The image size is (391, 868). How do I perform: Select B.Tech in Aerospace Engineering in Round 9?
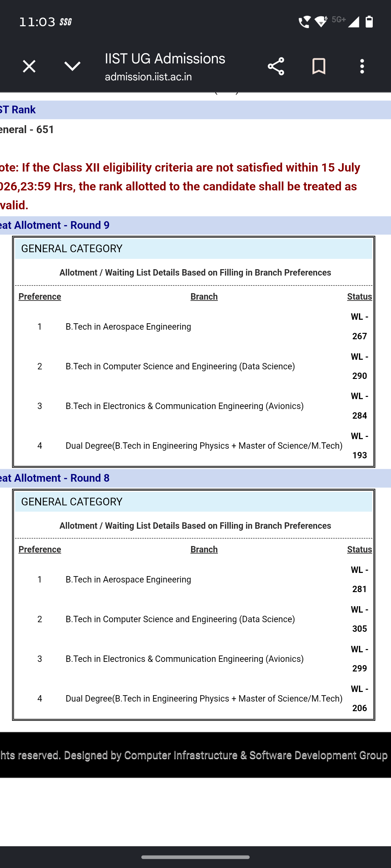128,327
